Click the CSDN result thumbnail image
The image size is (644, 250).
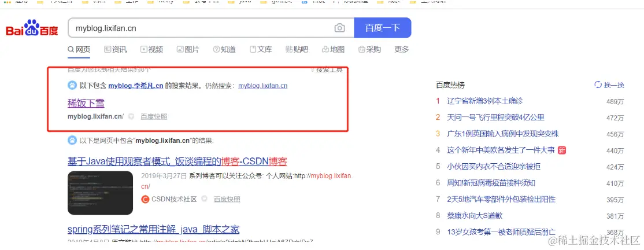100,193
